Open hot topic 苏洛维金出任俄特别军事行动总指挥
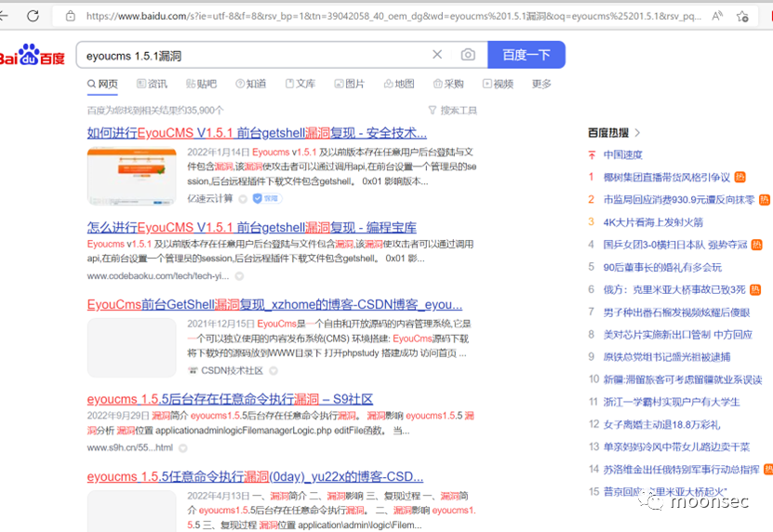 [x=681, y=470]
